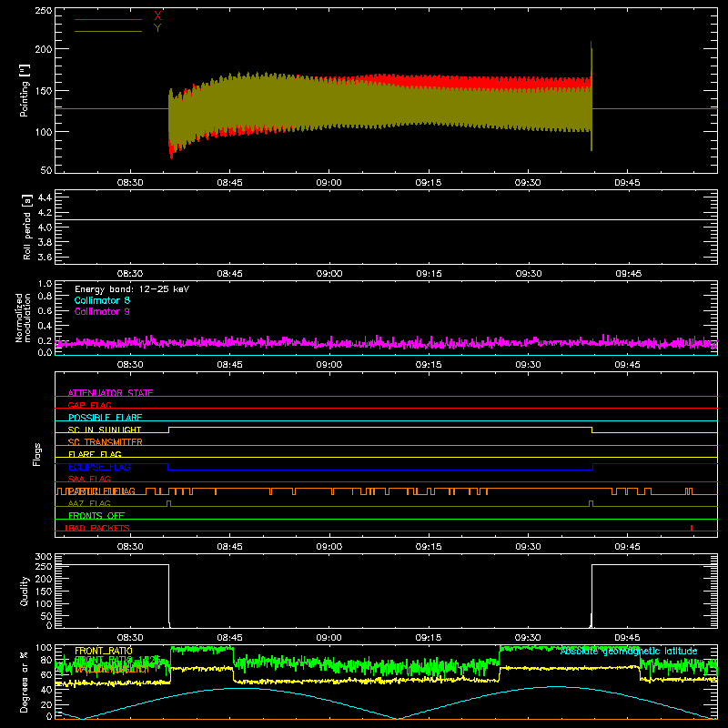Click 80 on the Degrees or % axis
The height and width of the screenshot is (728, 728).
pyautogui.click(x=46, y=660)
